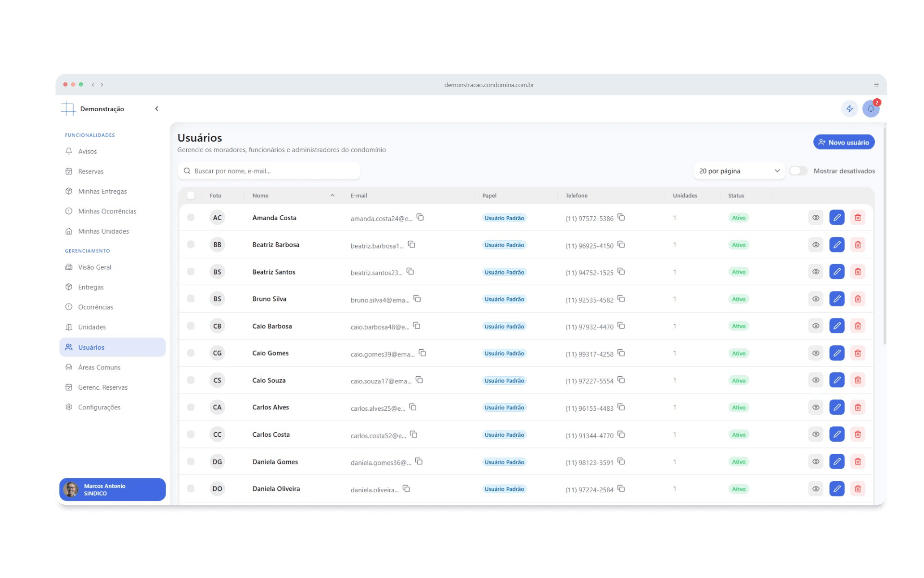Copy Amanda Costa's email address
924x578 pixels.
(x=420, y=217)
